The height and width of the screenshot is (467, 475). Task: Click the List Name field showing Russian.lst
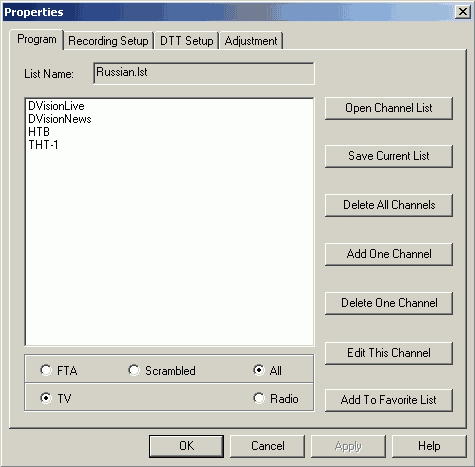coord(204,73)
